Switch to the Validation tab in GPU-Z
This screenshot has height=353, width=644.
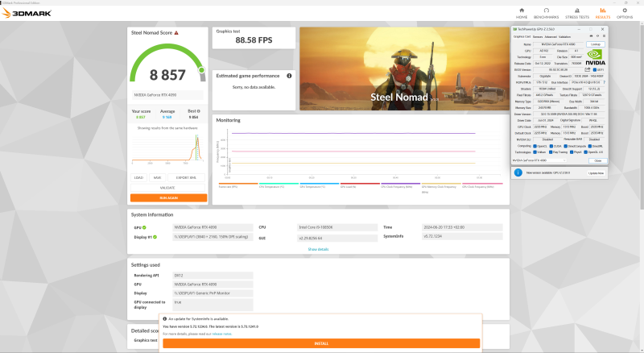pyautogui.click(x=563, y=36)
